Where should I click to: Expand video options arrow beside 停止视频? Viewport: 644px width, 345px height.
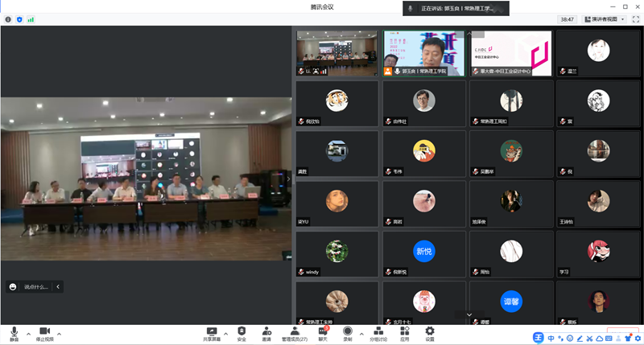(x=59, y=334)
